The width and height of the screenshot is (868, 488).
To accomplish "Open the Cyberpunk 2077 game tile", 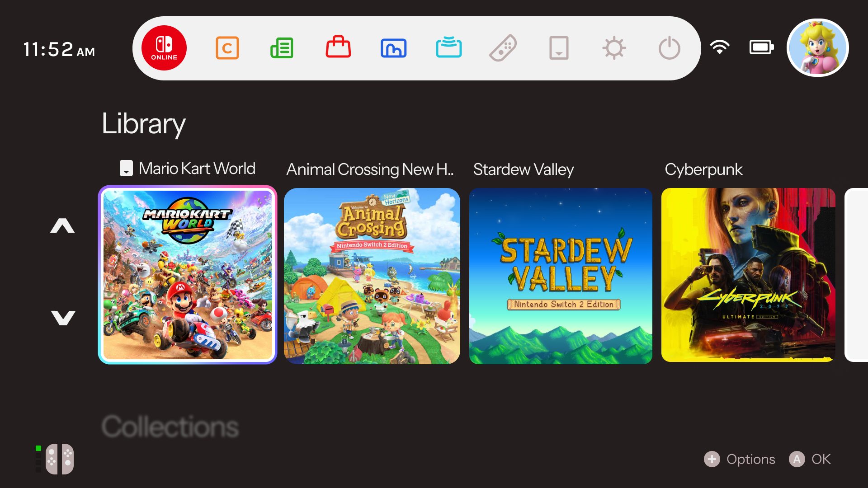I will coord(748,275).
